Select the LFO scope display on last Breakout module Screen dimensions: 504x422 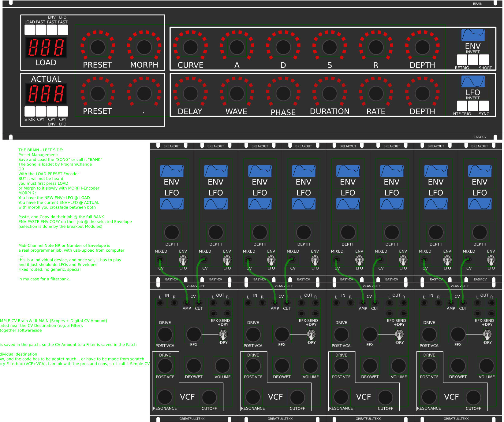480,204
